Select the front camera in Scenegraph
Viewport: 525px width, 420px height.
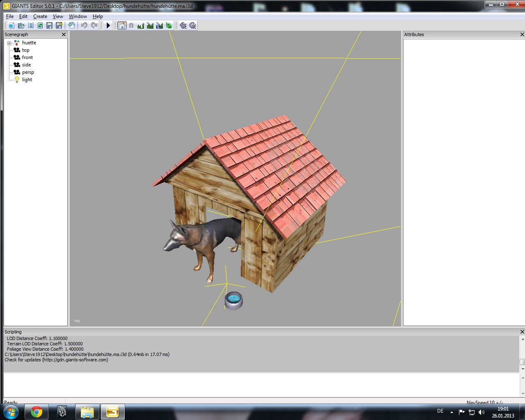point(27,57)
